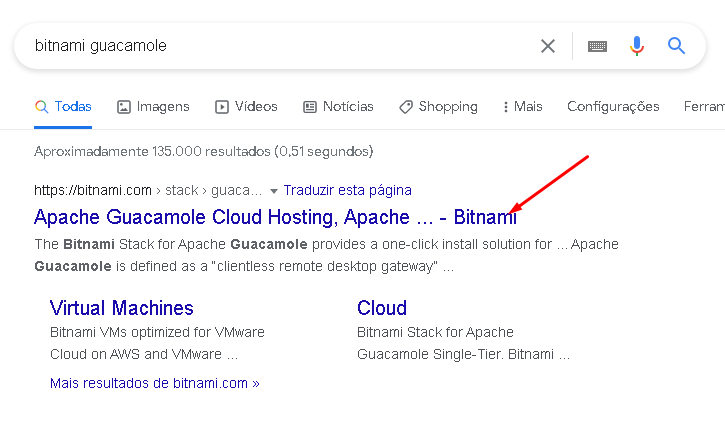Expand the Mais menu
Image resolution: width=725 pixels, height=421 pixels.
coord(522,107)
